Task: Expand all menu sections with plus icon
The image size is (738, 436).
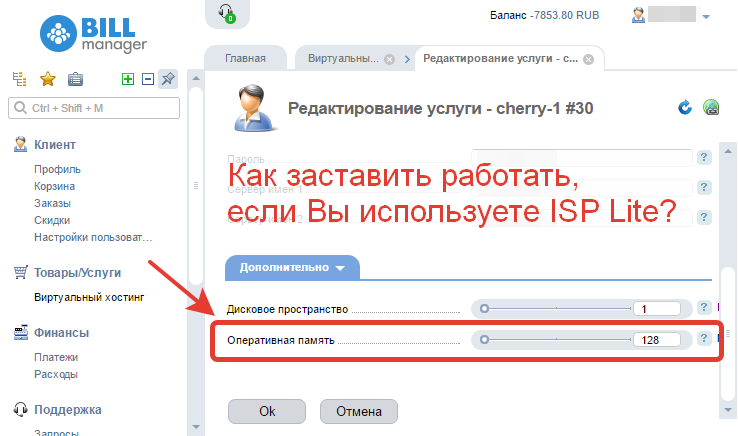Action: (128, 79)
